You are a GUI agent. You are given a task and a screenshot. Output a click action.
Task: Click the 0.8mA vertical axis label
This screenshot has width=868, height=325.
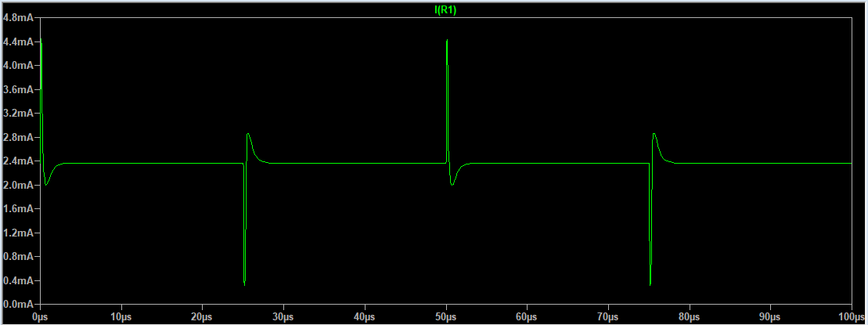(18, 257)
